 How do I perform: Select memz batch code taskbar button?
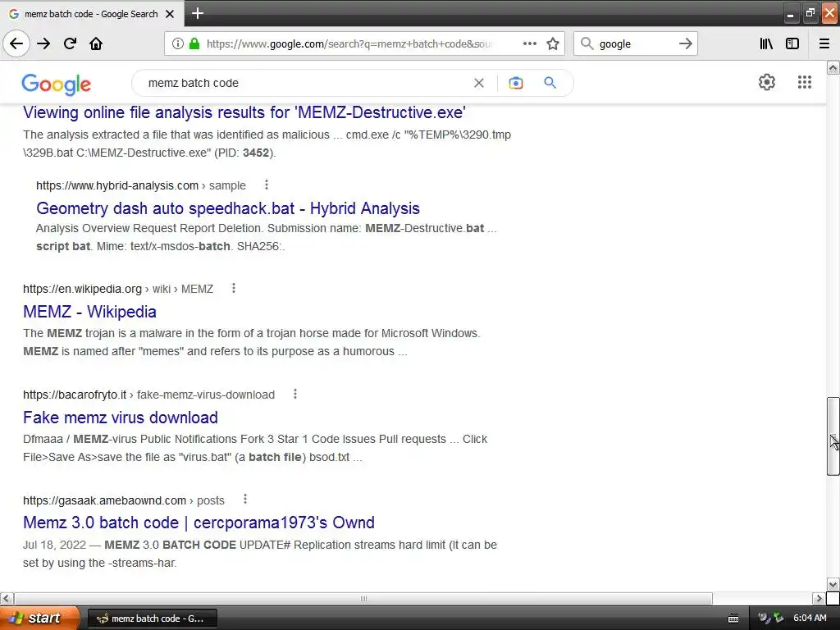[152, 619]
